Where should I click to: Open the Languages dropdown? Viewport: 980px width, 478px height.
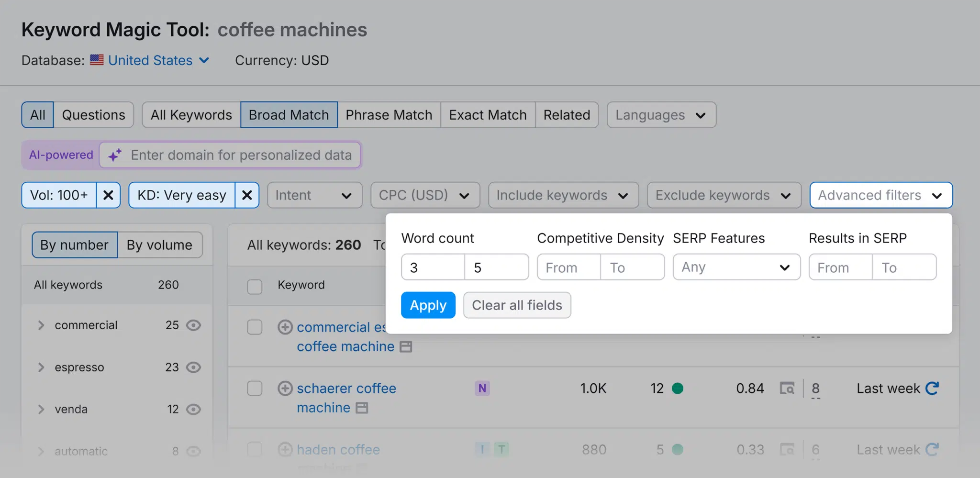click(661, 115)
